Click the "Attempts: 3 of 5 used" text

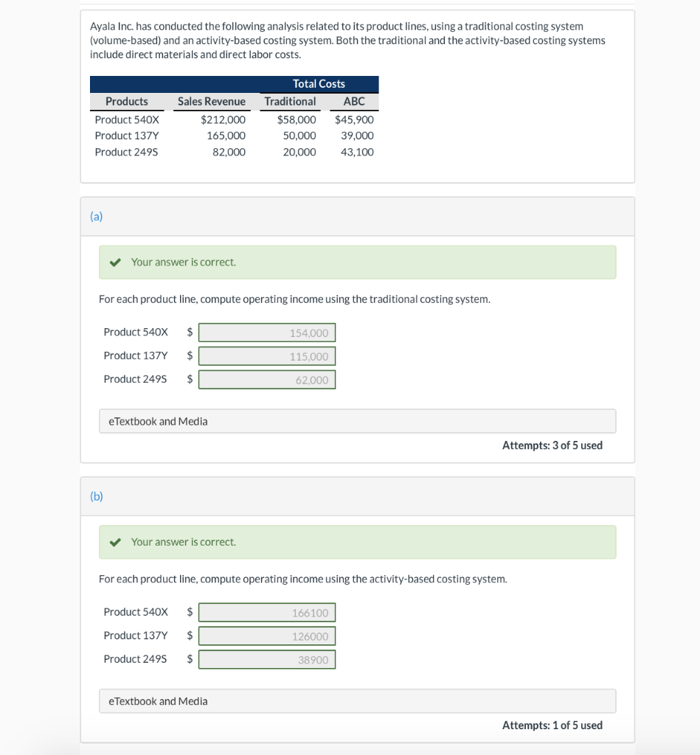click(552, 445)
